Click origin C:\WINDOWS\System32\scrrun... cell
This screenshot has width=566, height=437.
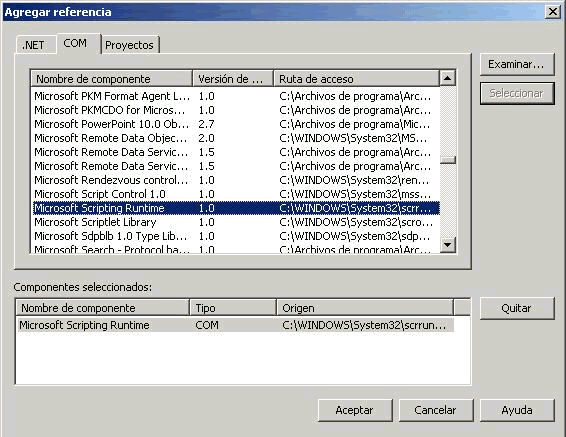[x=364, y=325]
